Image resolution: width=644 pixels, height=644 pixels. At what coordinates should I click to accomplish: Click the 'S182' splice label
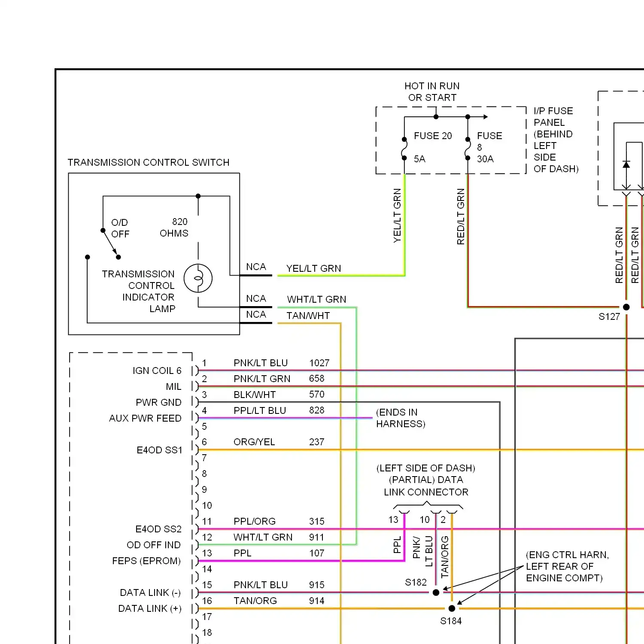point(416,582)
